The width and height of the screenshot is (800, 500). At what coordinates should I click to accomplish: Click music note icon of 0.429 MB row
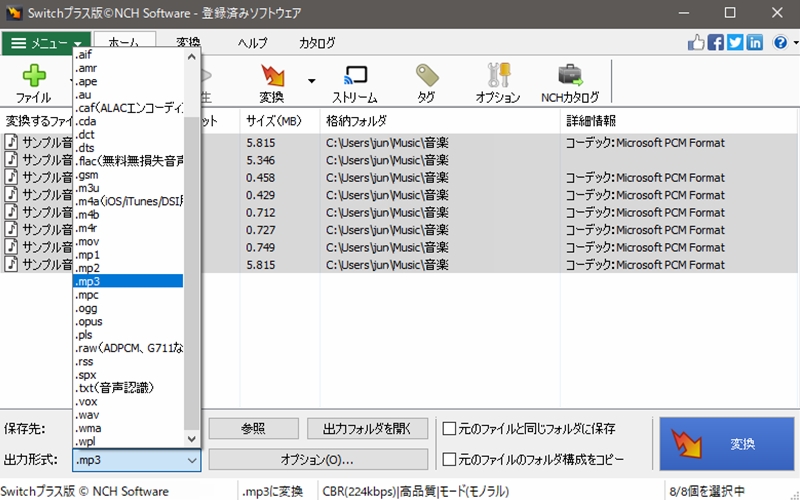[11, 194]
